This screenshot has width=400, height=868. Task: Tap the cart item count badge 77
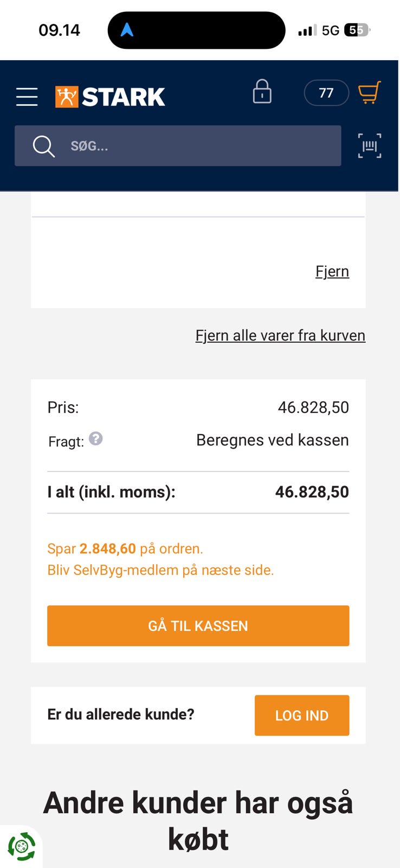click(x=326, y=93)
